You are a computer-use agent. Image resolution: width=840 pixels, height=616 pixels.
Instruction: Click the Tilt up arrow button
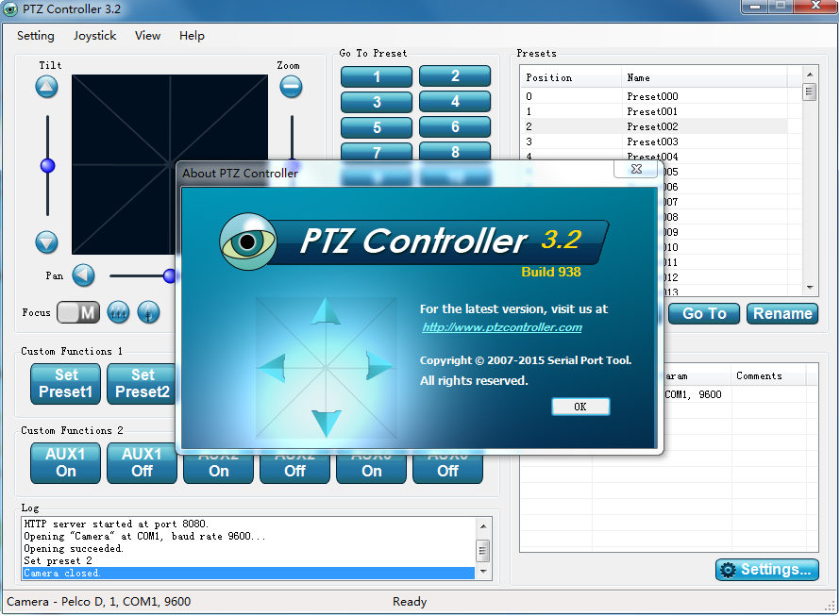(x=47, y=88)
